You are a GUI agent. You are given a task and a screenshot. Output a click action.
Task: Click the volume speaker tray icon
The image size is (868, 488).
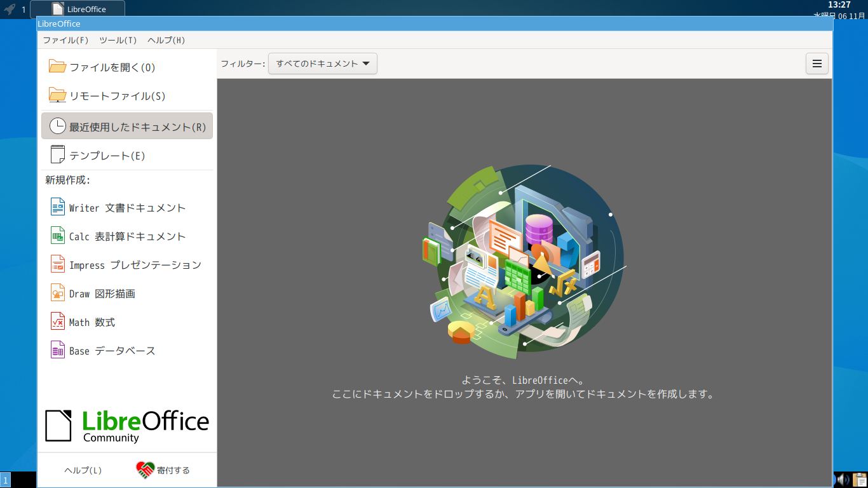click(843, 479)
